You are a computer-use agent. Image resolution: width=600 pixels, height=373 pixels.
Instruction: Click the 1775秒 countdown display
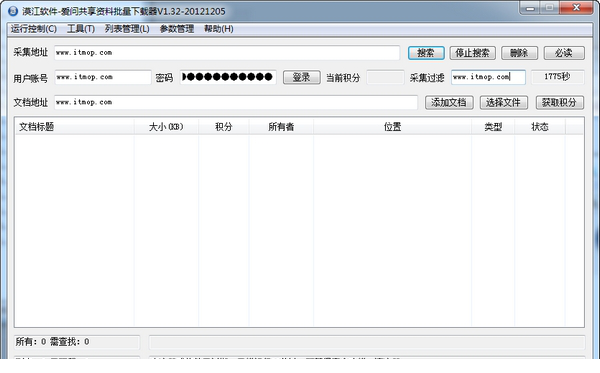[x=558, y=77]
